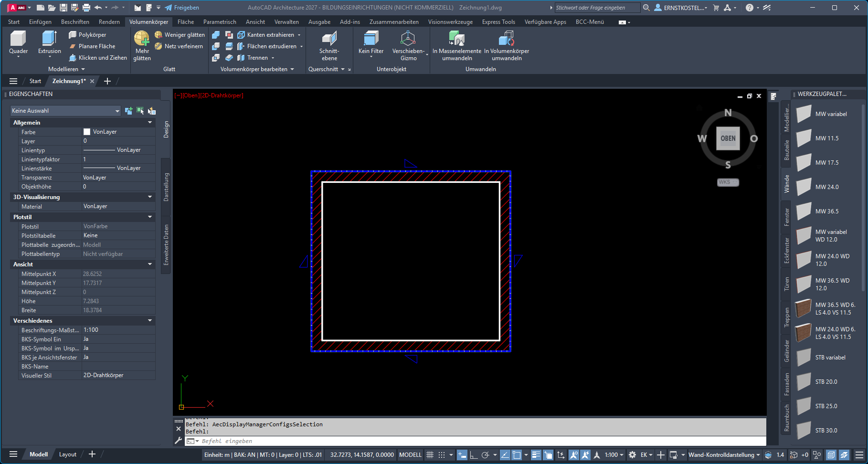This screenshot has height=464, width=868.
Task: Click Weniger glätten tool
Action: (x=180, y=35)
